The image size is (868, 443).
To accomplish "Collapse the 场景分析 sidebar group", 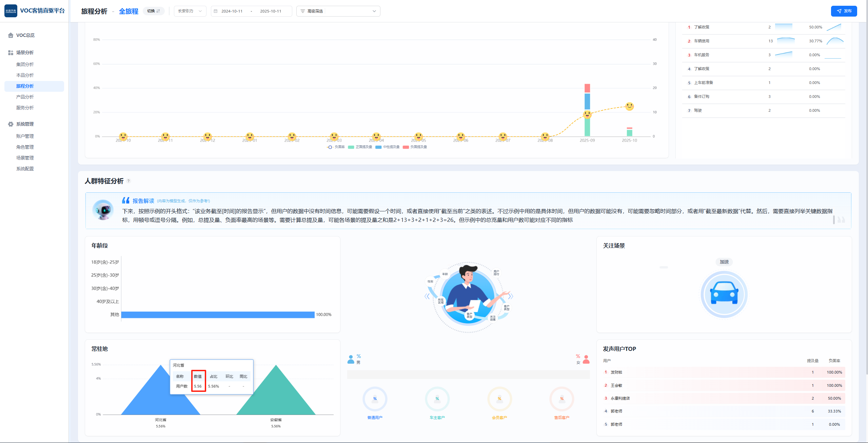I will click(x=25, y=52).
